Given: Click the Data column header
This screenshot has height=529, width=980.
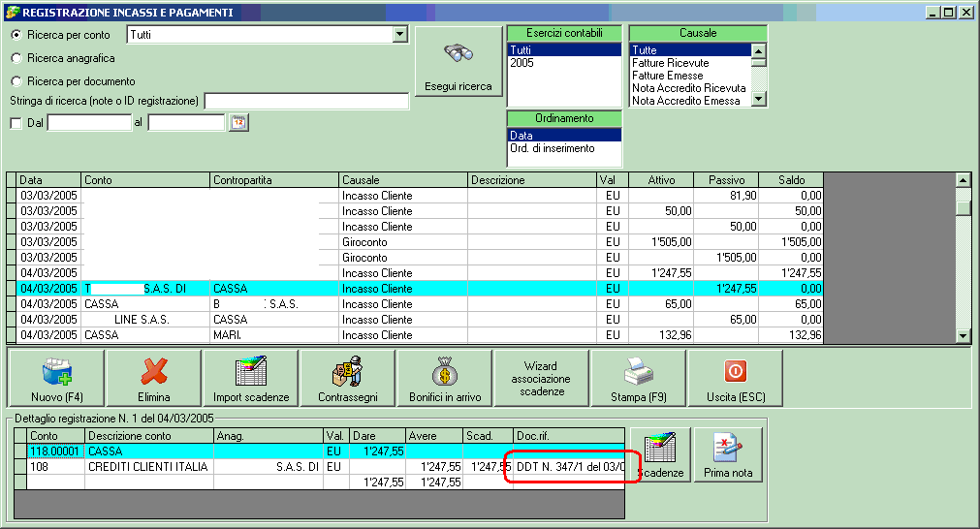Looking at the screenshot, I should 48,180.
